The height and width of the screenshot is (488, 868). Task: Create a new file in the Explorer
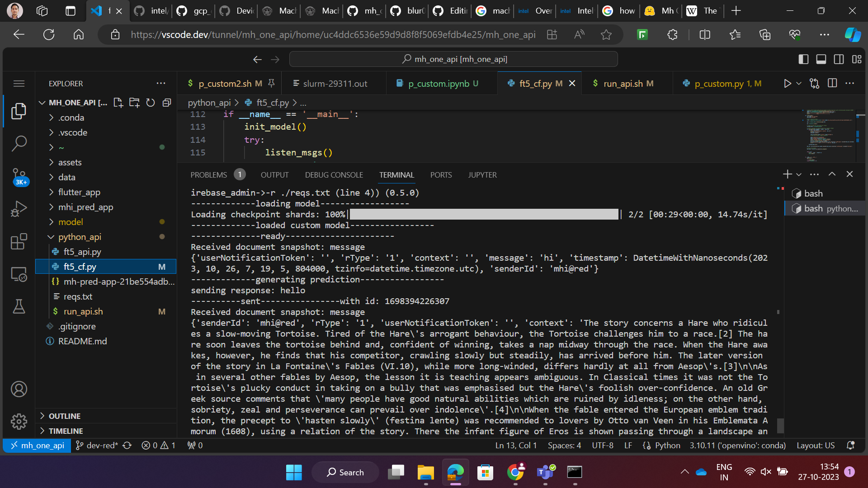[118, 103]
